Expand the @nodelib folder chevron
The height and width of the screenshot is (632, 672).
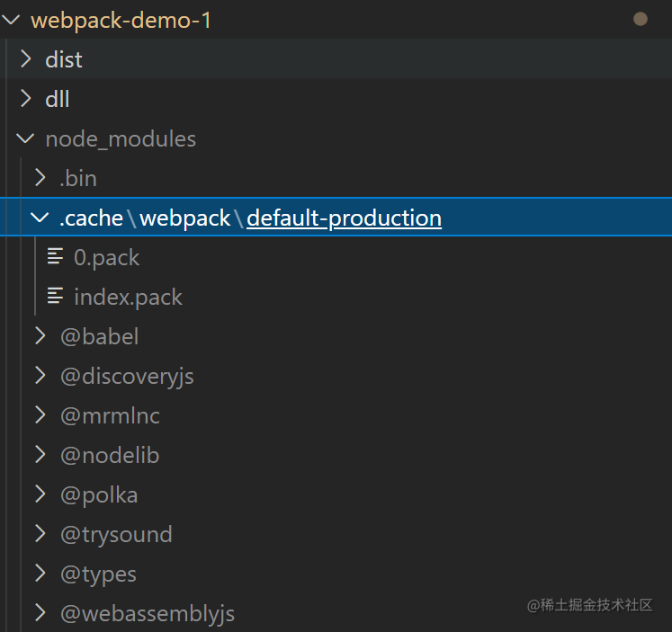(x=40, y=455)
